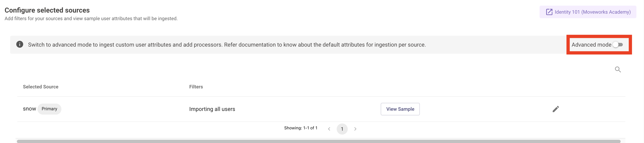Image resolution: width=644 pixels, height=143 pixels.
Task: Click the Showing 1-1 of 1 text
Action: (x=301, y=128)
